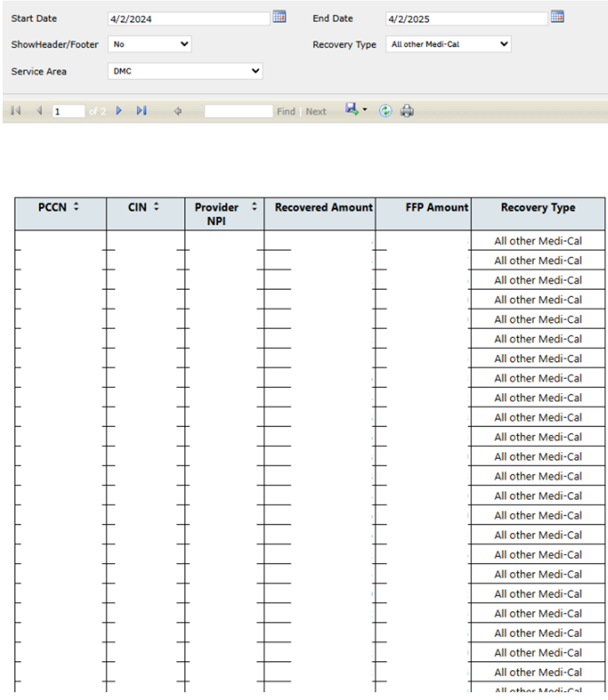Open the Start Date calendar picker
This screenshot has height=700, width=608.
(x=279, y=18)
